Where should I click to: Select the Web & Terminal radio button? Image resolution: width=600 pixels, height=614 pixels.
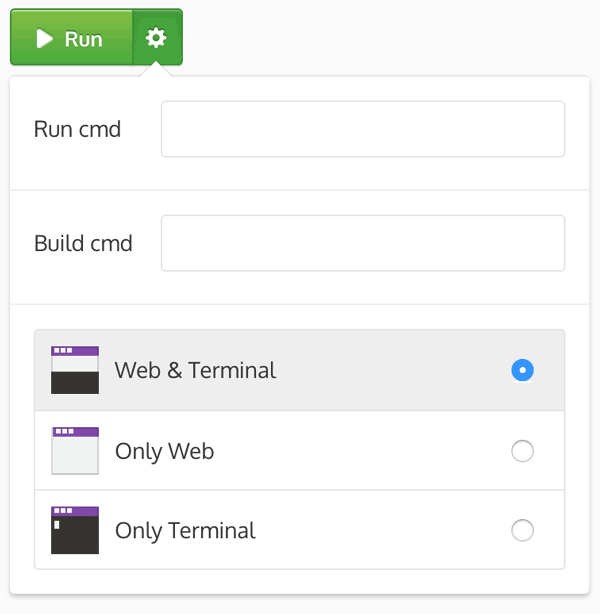coord(522,370)
